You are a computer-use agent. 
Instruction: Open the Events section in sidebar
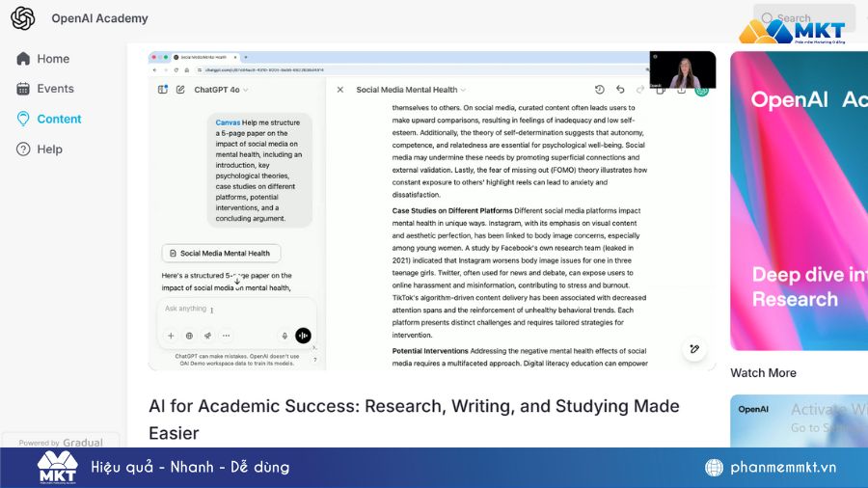click(44, 89)
